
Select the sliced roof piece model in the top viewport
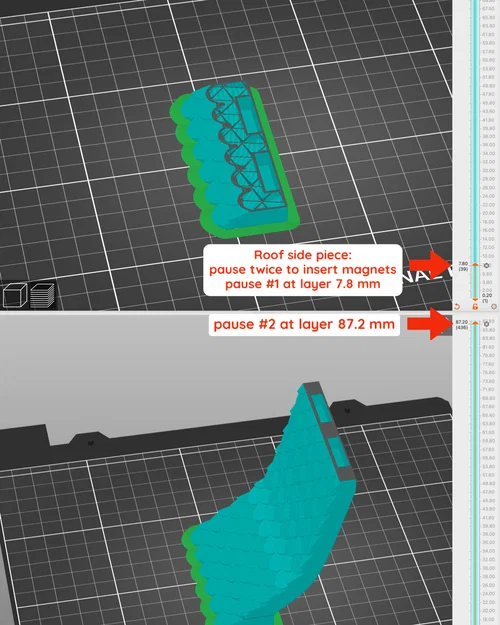click(x=234, y=159)
